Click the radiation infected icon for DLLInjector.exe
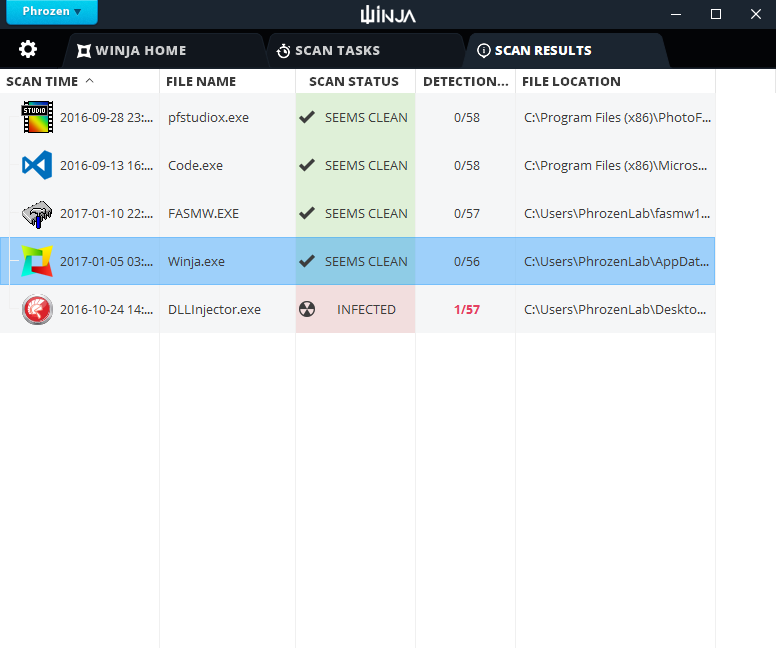Image resolution: width=776 pixels, height=648 pixels. pyautogui.click(x=307, y=309)
